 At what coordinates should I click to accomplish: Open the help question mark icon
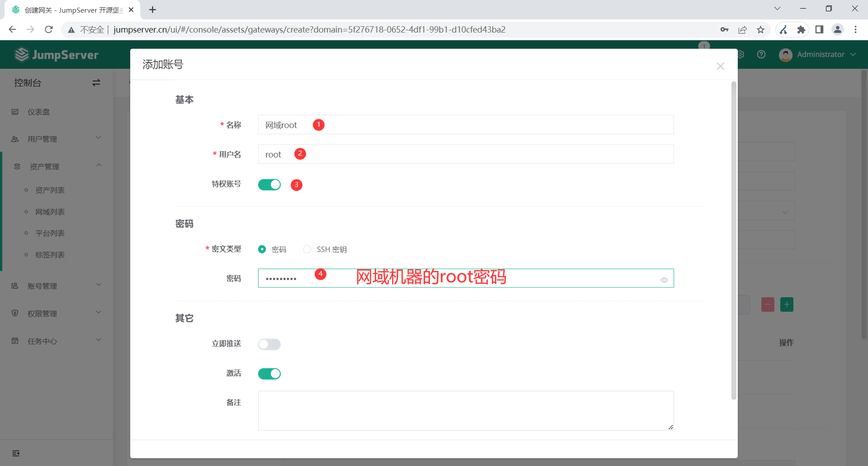(x=761, y=54)
